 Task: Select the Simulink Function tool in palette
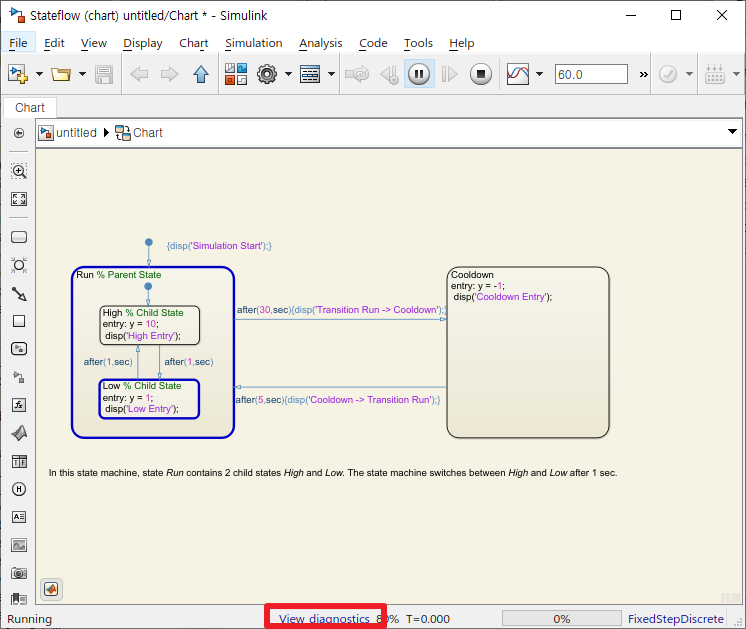click(19, 377)
